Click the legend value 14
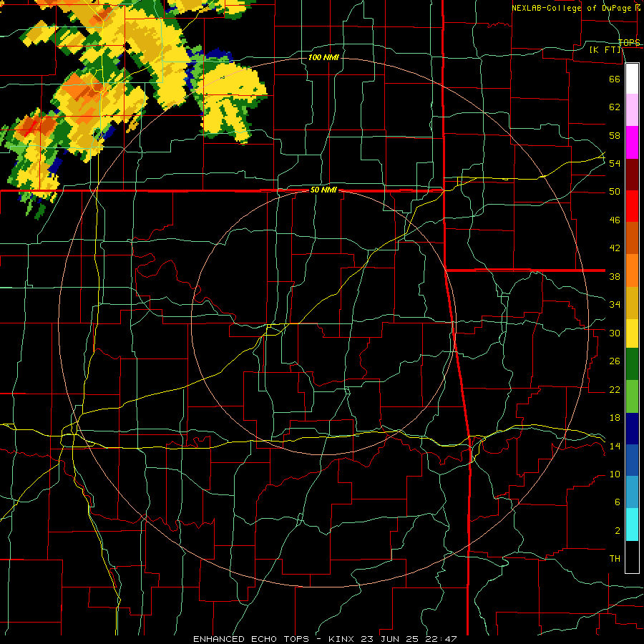This screenshot has width=644, height=644. tap(615, 446)
